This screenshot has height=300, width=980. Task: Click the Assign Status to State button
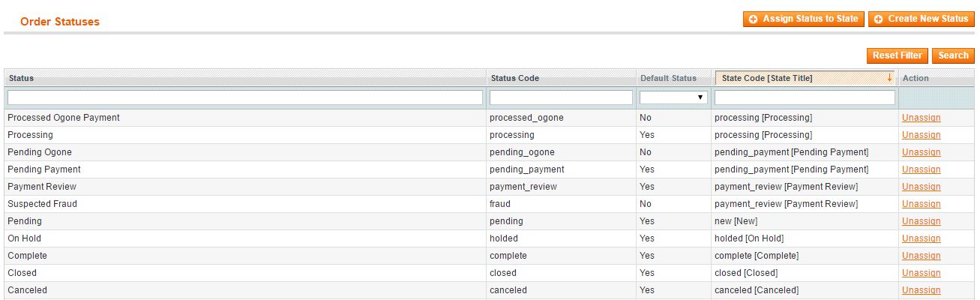pyautogui.click(x=804, y=19)
